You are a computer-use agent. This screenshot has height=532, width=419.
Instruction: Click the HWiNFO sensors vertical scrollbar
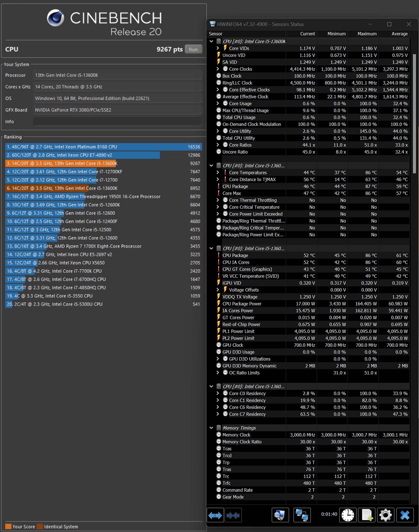pos(414,113)
